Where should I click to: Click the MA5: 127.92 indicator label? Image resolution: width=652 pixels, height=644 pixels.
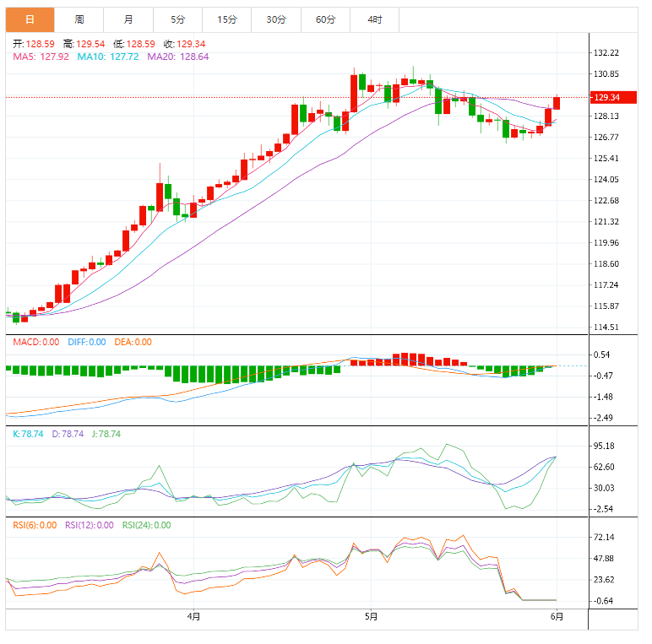[41, 57]
